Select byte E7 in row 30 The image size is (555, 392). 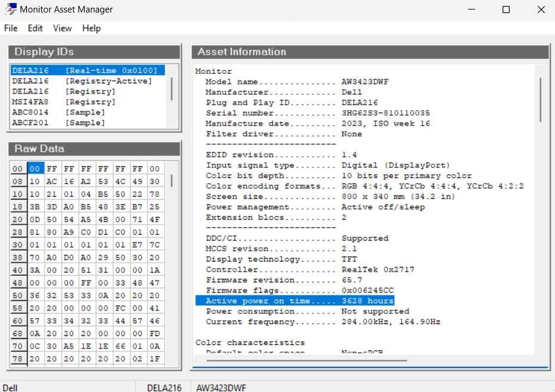point(137,245)
